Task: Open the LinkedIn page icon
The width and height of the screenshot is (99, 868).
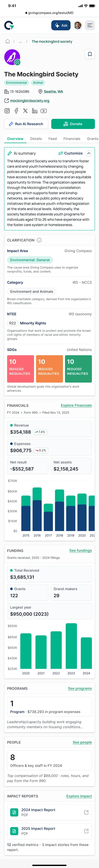Action: (35, 111)
